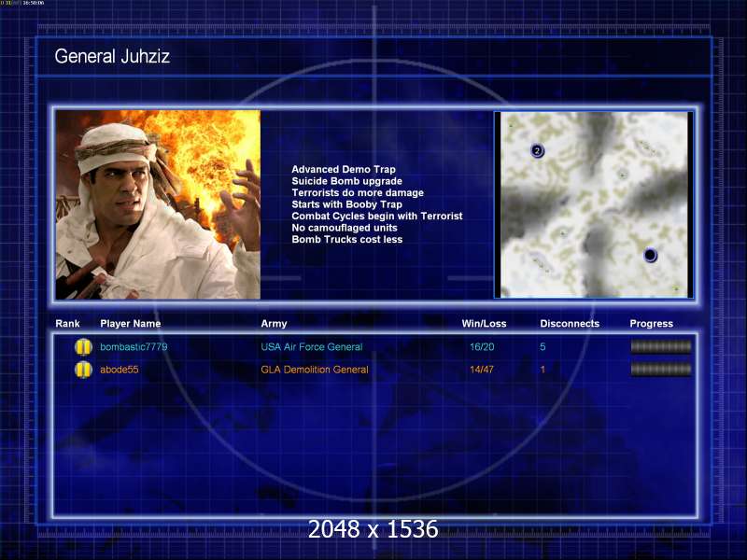
Task: Click the 'Advanced Demo Trap' line
Action: [x=344, y=169]
